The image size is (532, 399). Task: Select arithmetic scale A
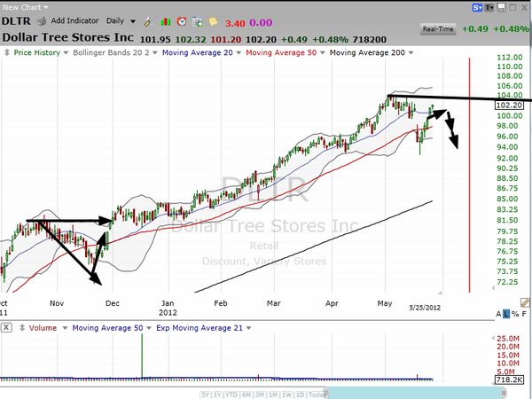point(498,314)
